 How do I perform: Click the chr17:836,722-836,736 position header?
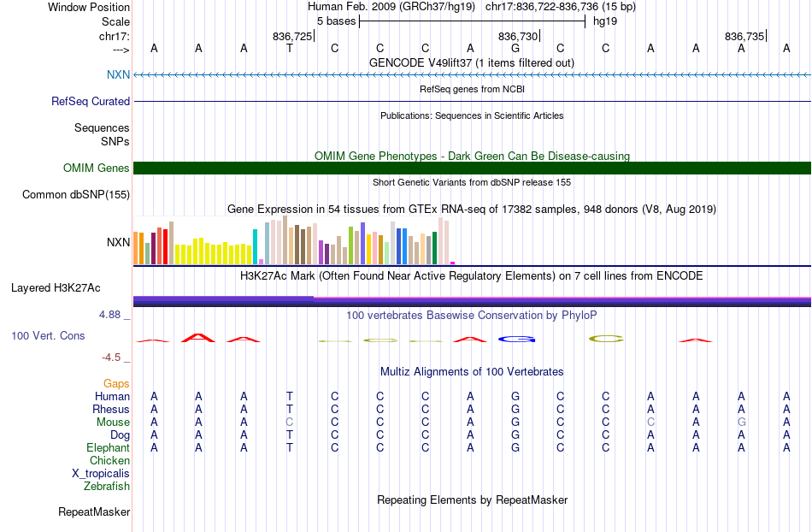561,7
